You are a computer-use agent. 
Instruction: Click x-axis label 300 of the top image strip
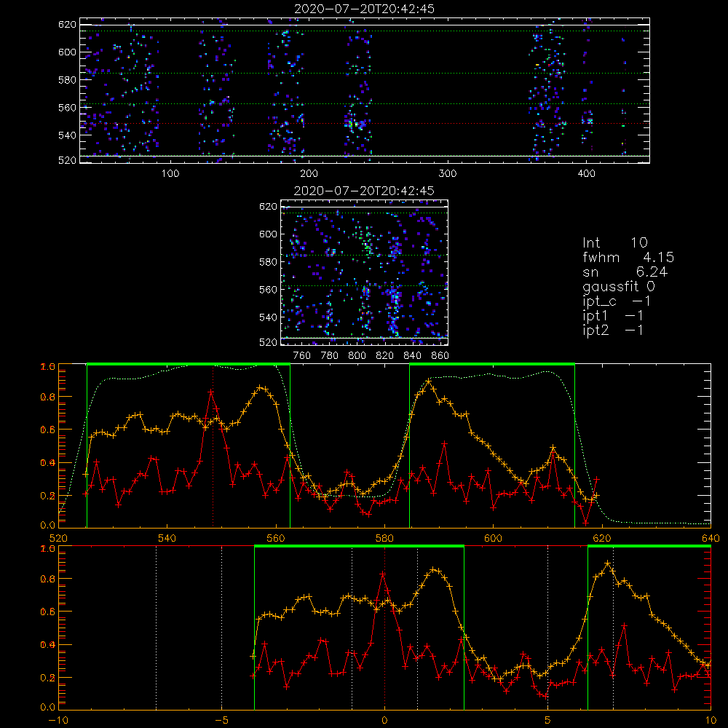click(x=448, y=174)
